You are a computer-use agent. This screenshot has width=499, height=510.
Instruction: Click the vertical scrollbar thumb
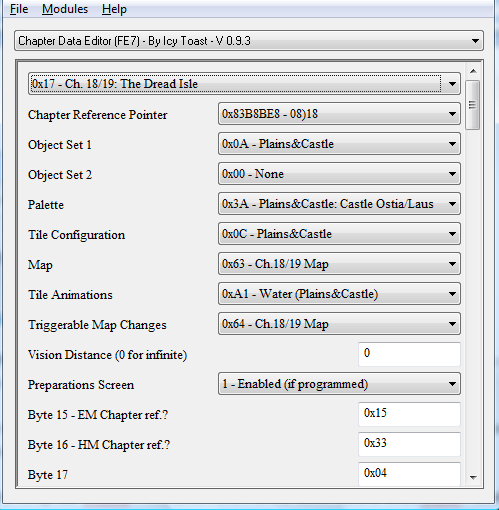pyautogui.click(x=473, y=105)
